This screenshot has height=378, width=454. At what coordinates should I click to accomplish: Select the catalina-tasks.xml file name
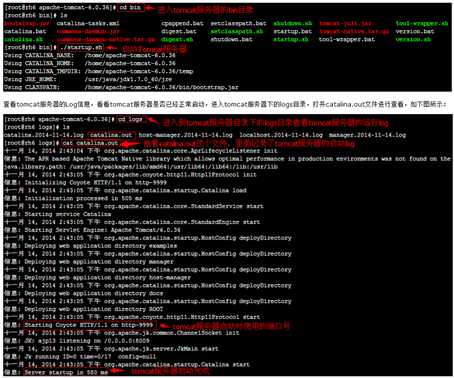click(x=88, y=23)
